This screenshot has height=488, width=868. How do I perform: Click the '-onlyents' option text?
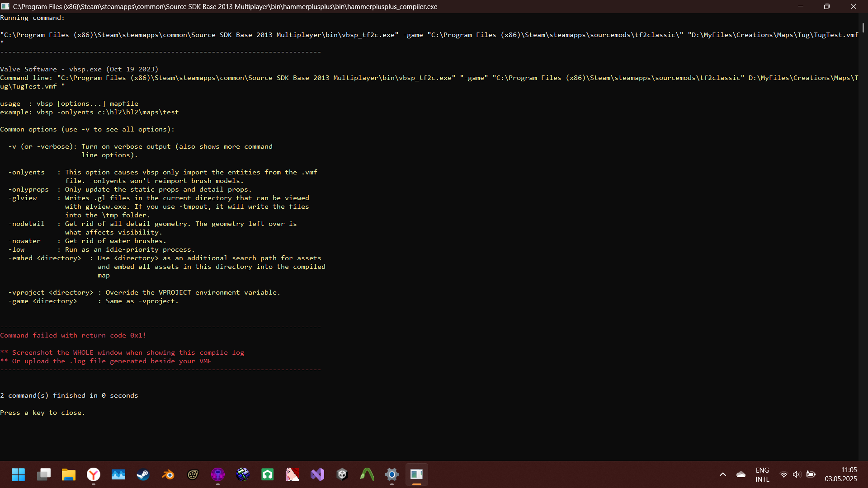[27, 172]
